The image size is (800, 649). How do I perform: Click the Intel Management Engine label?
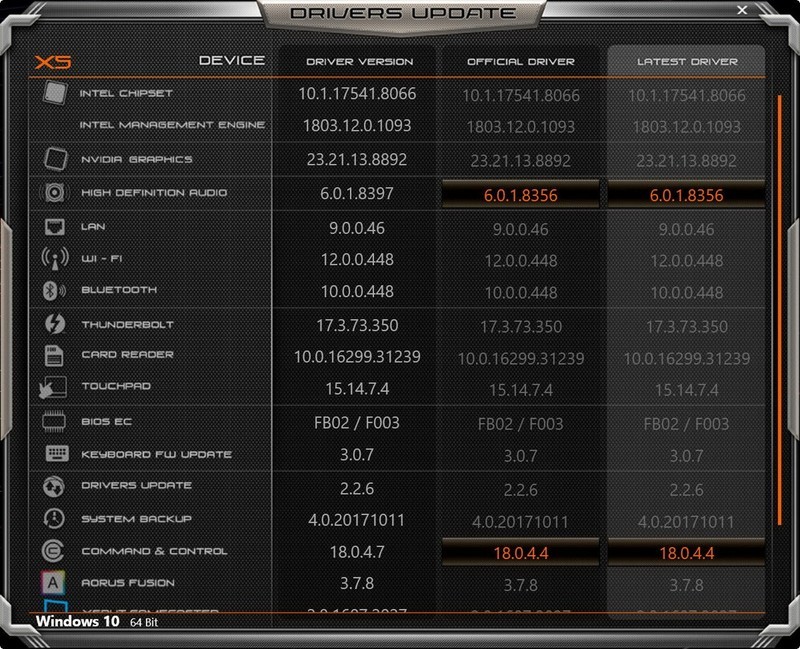tap(172, 124)
